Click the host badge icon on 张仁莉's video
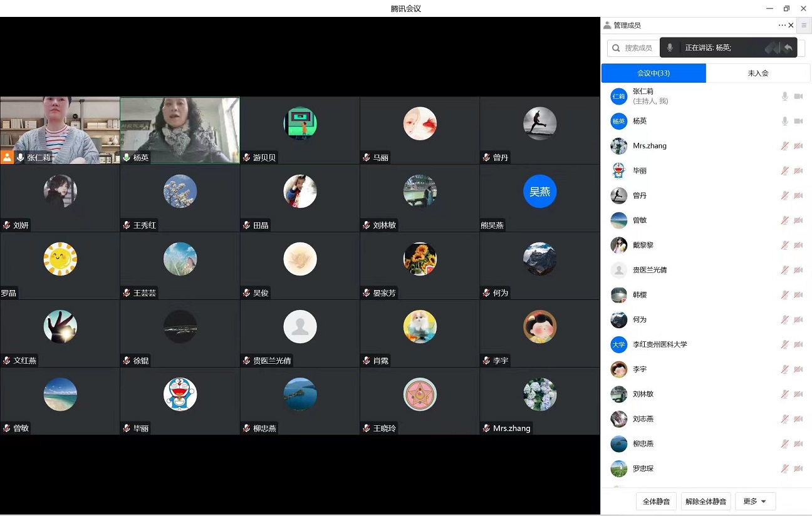 7,157
